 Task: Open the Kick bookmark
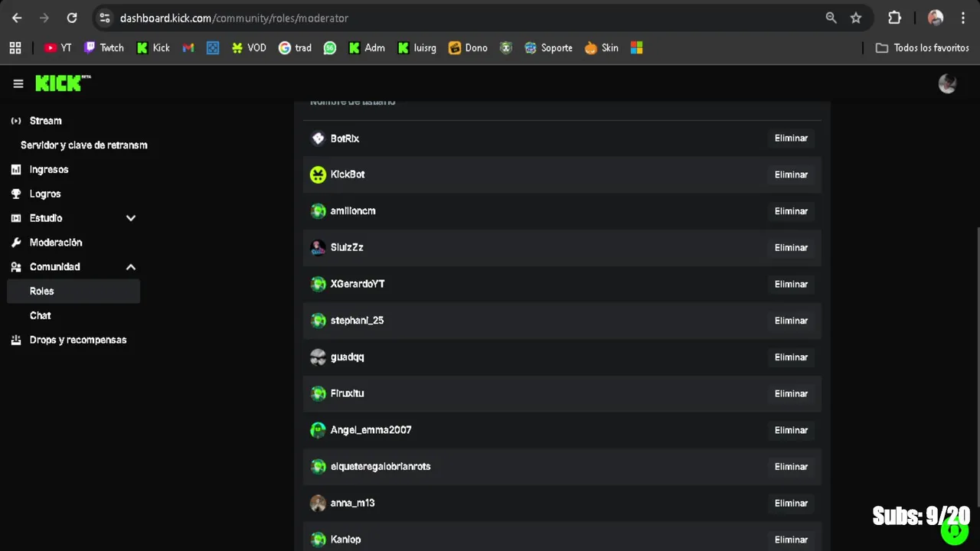(153, 47)
